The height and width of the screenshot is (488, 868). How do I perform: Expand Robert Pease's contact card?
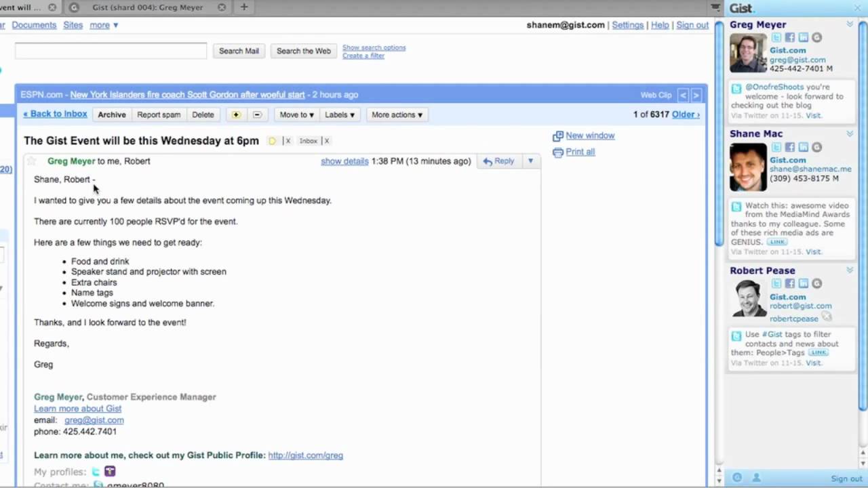tap(850, 270)
